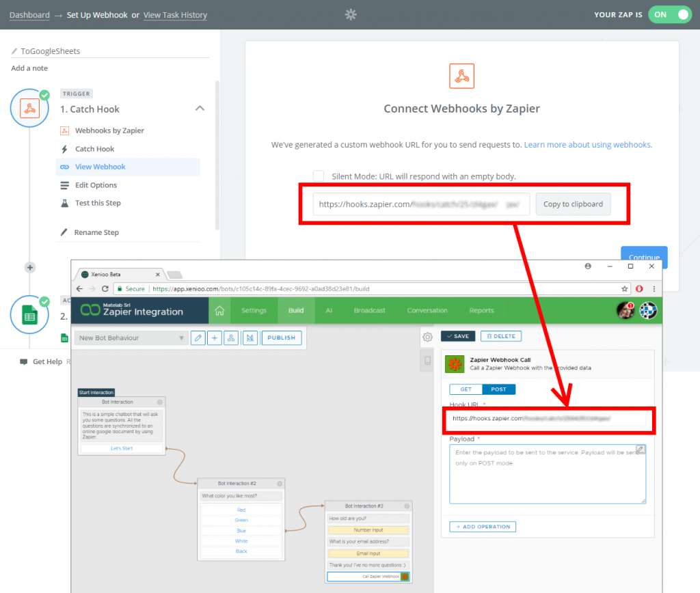Viewport: 700px width, 593px height.
Task: Click Add a note under zap name
Action: point(29,68)
